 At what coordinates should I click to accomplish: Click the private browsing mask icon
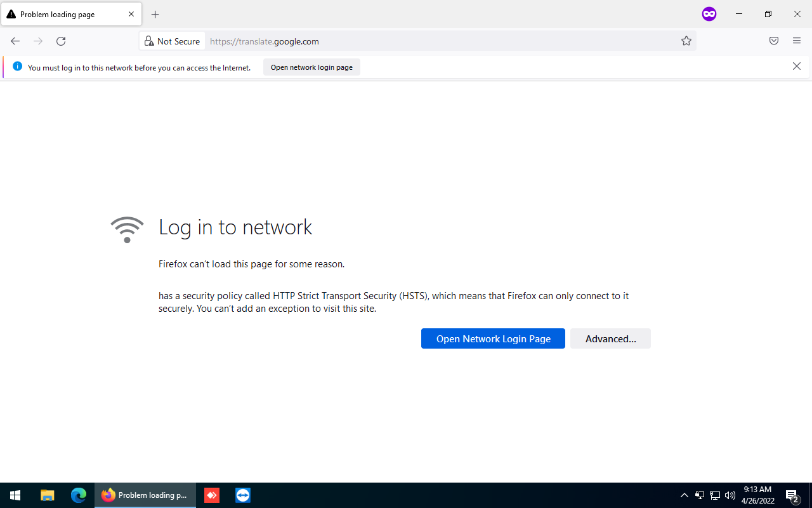pyautogui.click(x=709, y=14)
